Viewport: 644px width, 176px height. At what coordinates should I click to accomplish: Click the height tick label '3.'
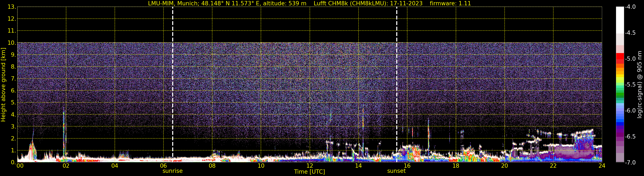13,126
